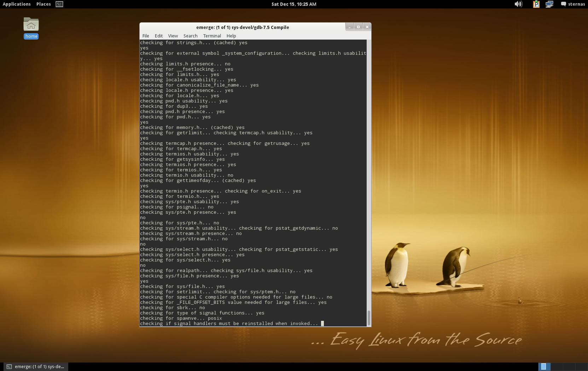Open the File menu in the terminal

tap(146, 36)
